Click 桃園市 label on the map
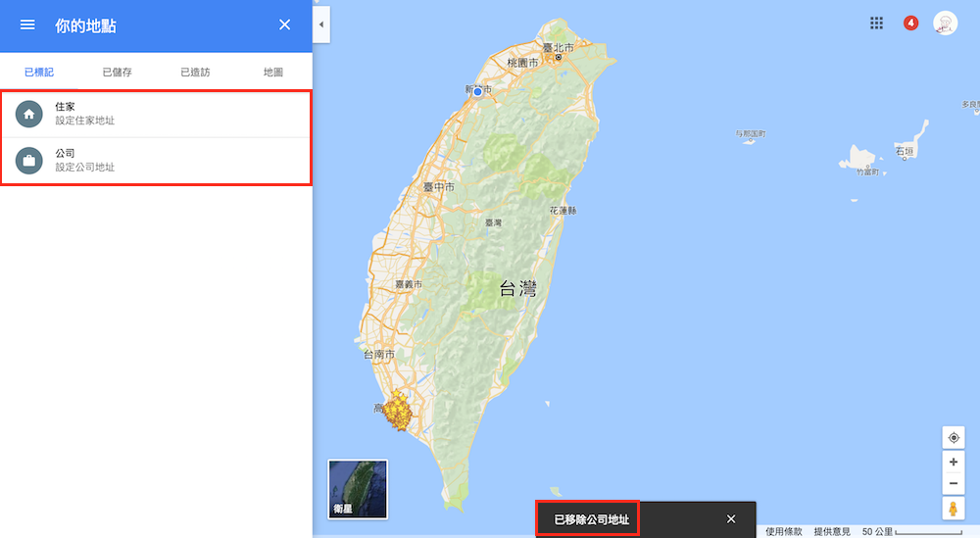Image resolution: width=980 pixels, height=538 pixels. 522,63
